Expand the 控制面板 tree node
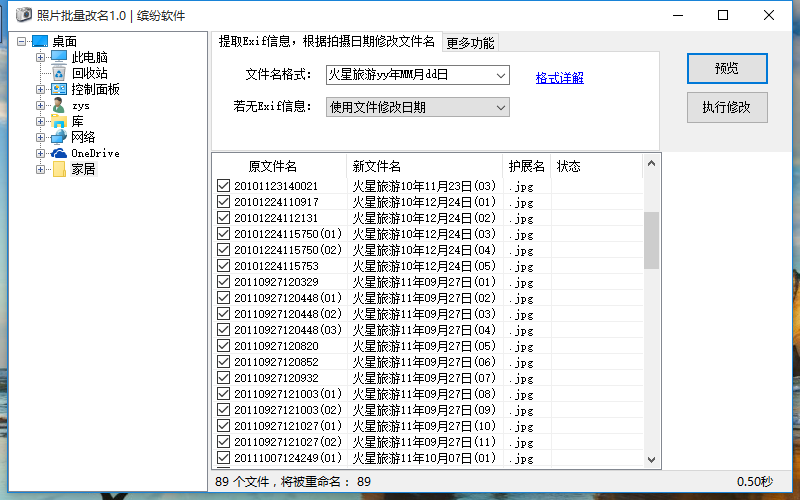This screenshot has width=800, height=500. click(x=40, y=89)
